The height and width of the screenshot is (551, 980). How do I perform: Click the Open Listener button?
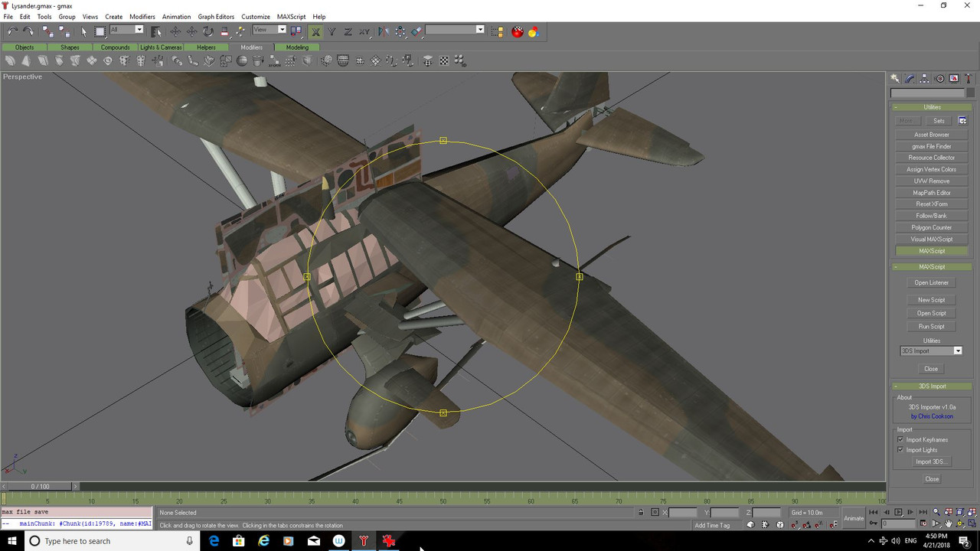click(932, 283)
